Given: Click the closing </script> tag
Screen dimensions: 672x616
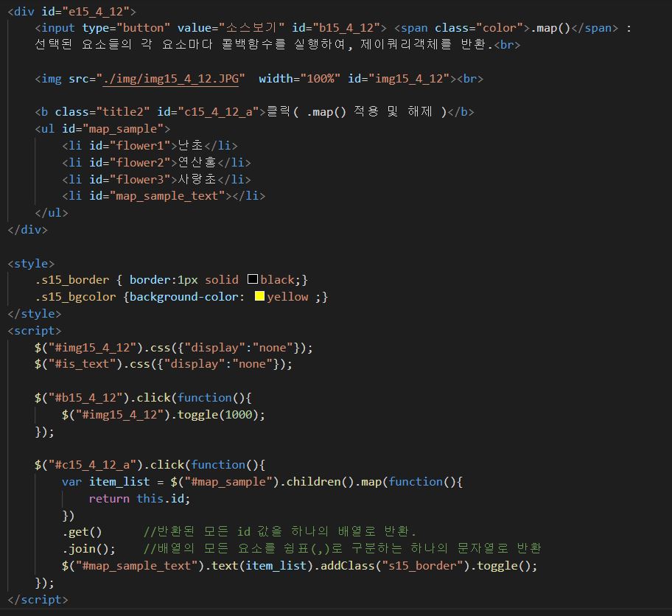Looking at the screenshot, I should coord(38,599).
